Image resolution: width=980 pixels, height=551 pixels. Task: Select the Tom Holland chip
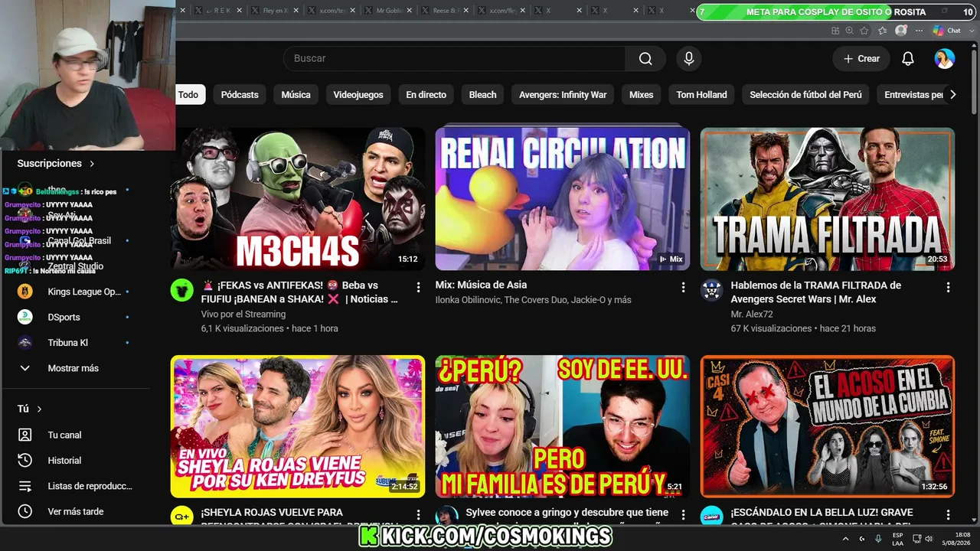701,95
